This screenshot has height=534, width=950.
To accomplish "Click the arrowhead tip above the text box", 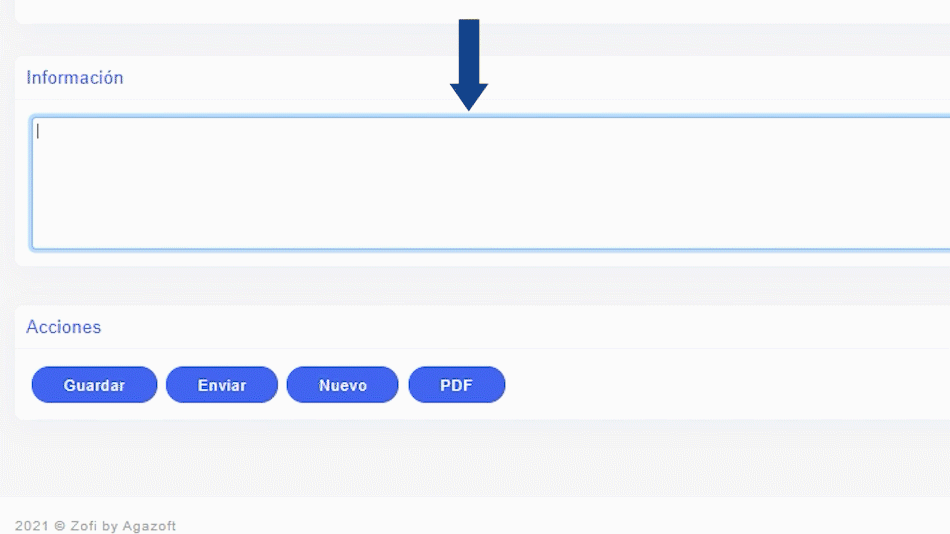I will click(469, 105).
